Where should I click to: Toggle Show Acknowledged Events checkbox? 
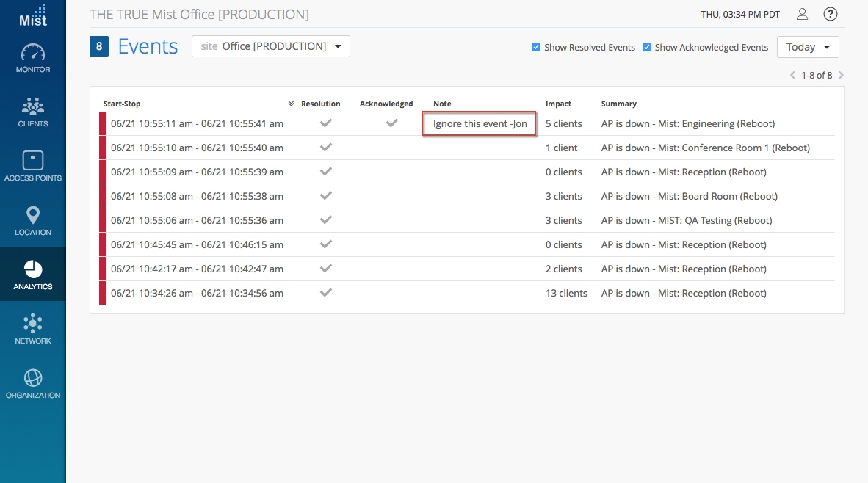[647, 47]
